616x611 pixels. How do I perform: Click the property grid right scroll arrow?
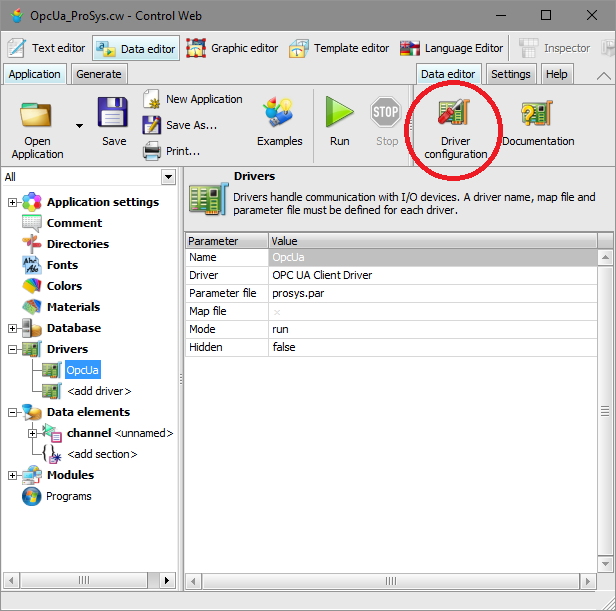click(x=588, y=581)
